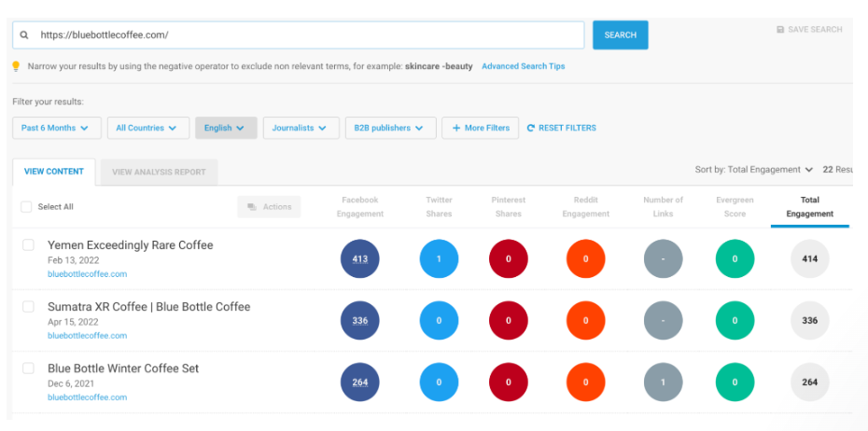Switch to View Content tab
868x431 pixels.
(x=54, y=172)
